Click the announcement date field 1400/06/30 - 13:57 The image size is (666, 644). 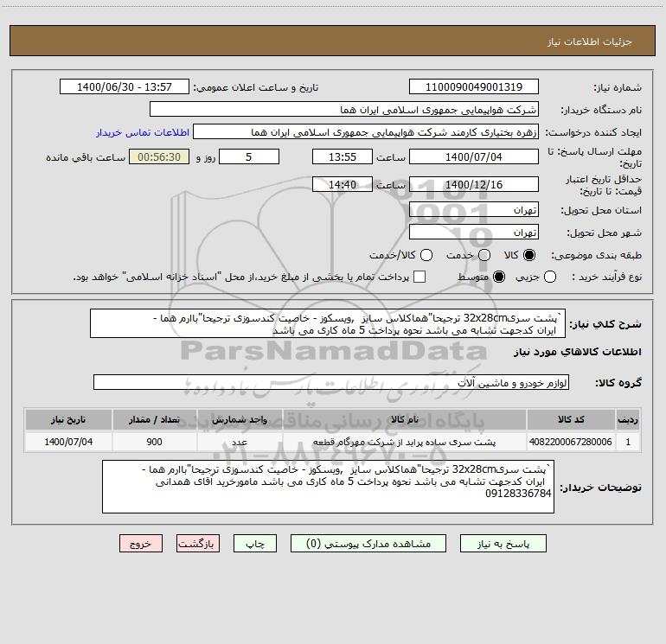coord(124,87)
